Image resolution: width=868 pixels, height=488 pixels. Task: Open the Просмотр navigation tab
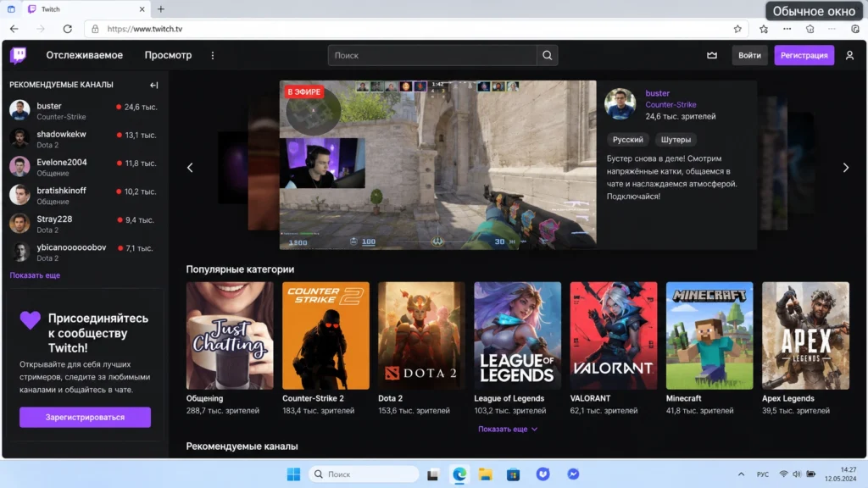tap(169, 55)
